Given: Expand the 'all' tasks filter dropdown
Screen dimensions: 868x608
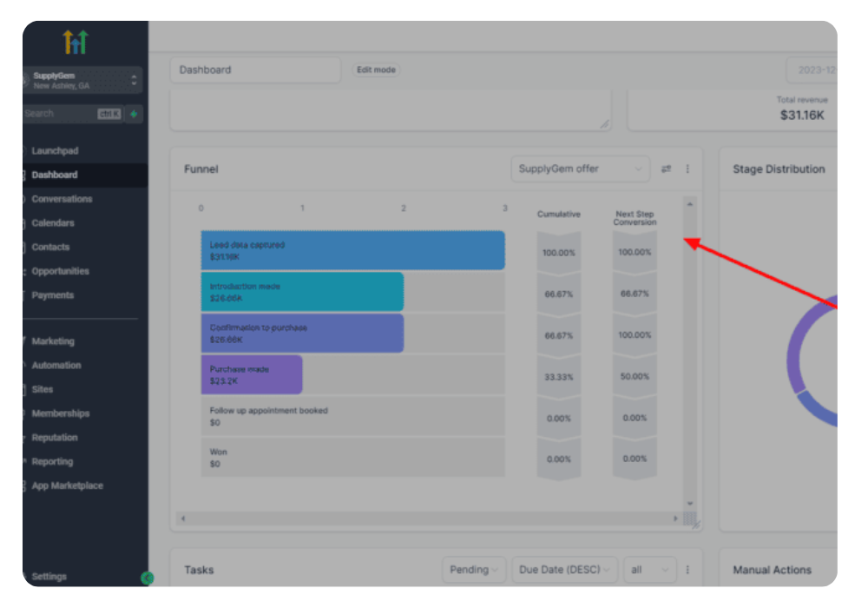Looking at the screenshot, I should pos(649,570).
